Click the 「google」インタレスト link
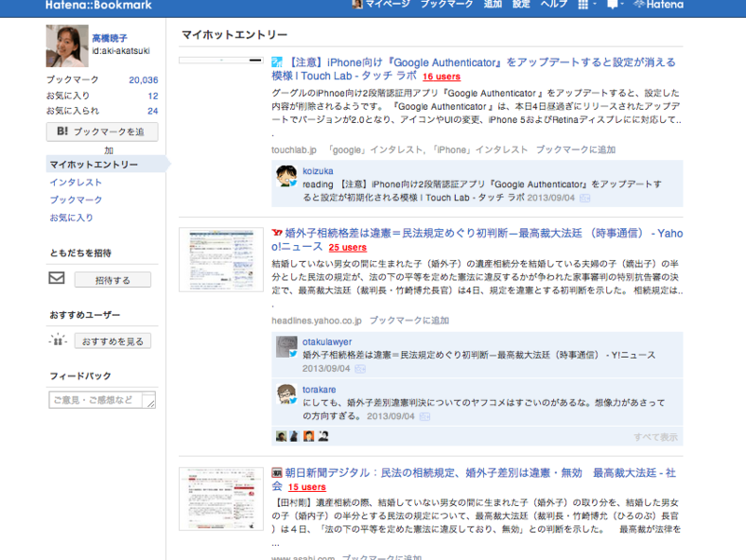Viewport: 746px width, 560px height. coord(375,150)
